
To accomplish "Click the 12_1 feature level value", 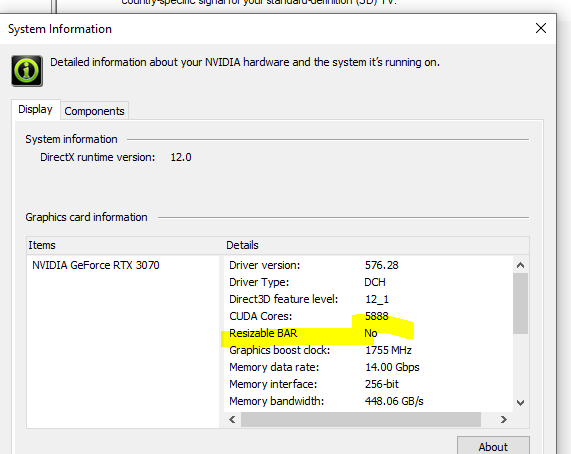I will [377, 299].
